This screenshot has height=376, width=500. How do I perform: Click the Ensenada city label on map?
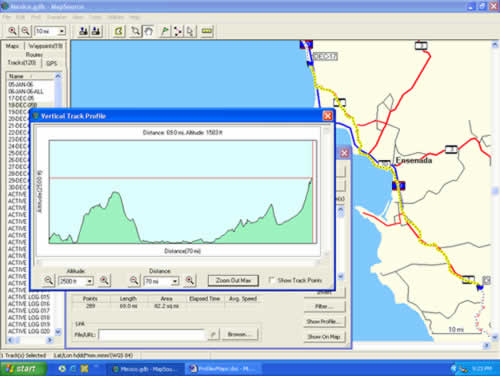414,161
